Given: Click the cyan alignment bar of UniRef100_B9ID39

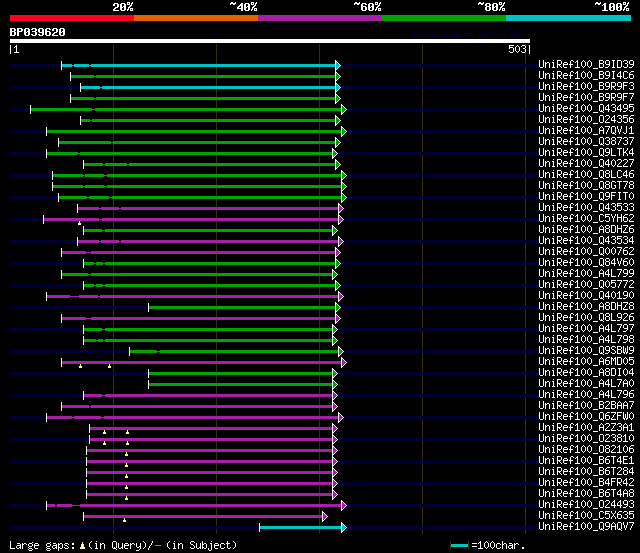Looking at the screenshot, I should tap(198, 65).
